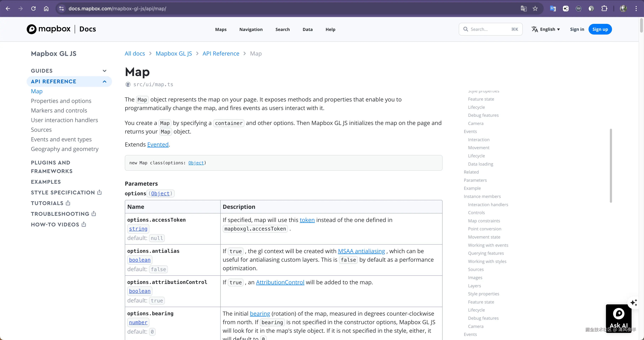Open the Chrome three-dot menu
This screenshot has width=644, height=340.
pyautogui.click(x=636, y=9)
